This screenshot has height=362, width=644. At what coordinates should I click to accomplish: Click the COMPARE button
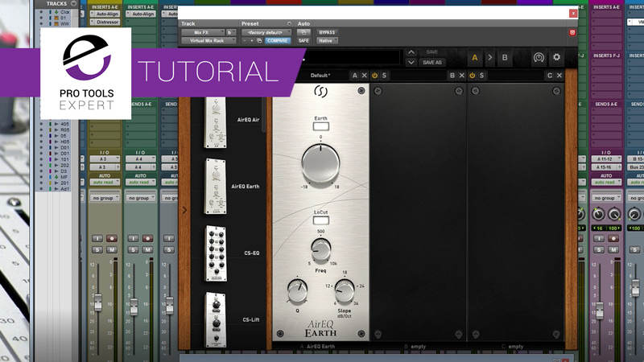(x=277, y=41)
